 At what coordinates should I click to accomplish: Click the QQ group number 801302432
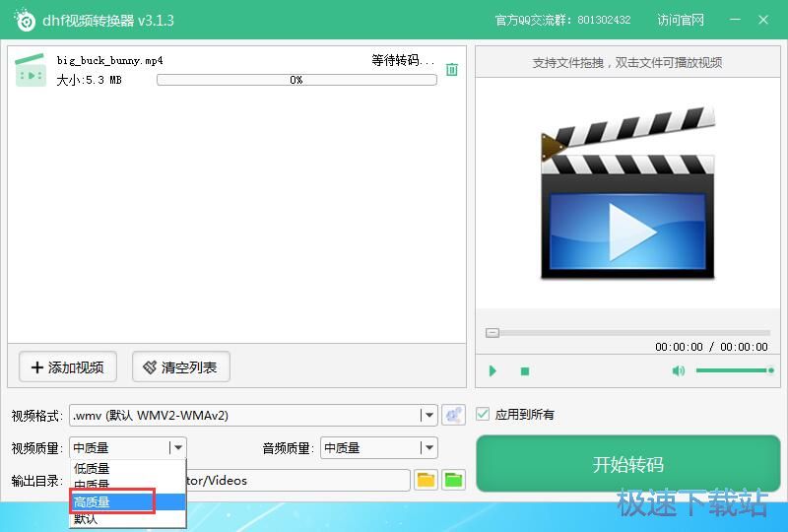pos(604,20)
